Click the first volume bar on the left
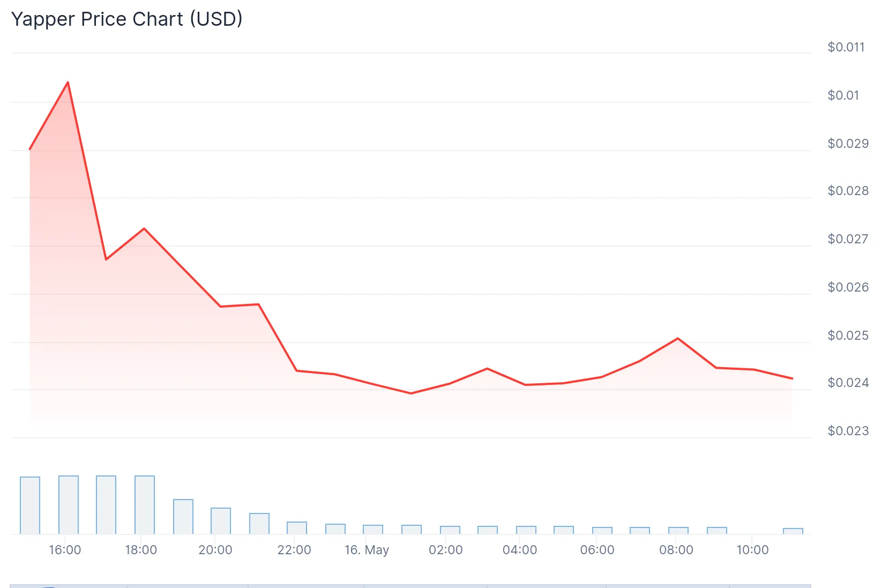Viewport: 881px width, 588px height. [x=30, y=505]
